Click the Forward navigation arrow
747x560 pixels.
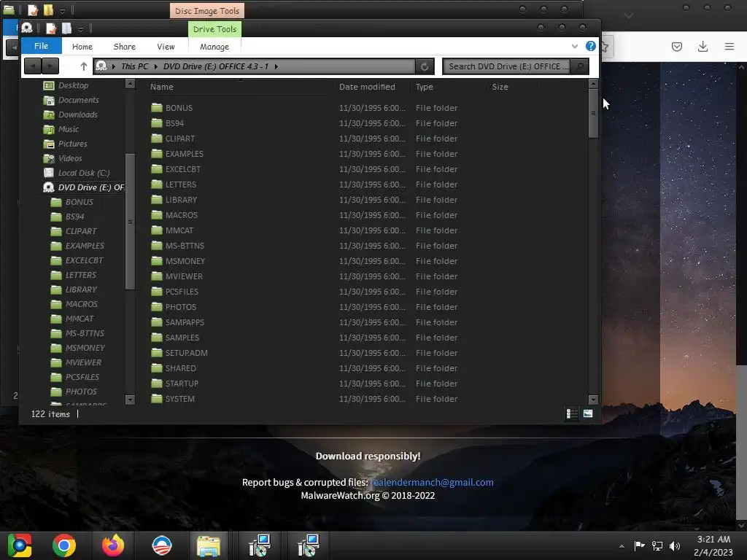pos(50,66)
